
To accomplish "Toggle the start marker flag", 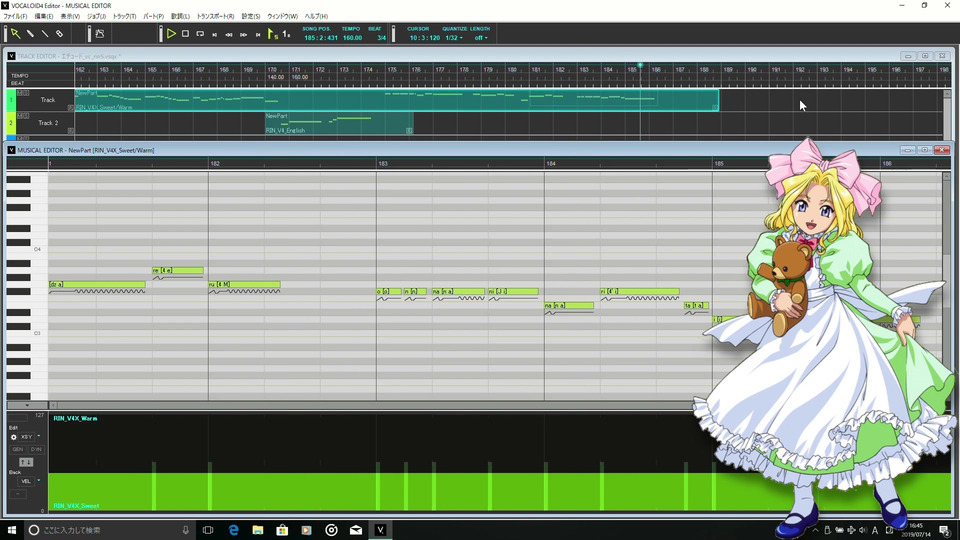I will [272, 34].
